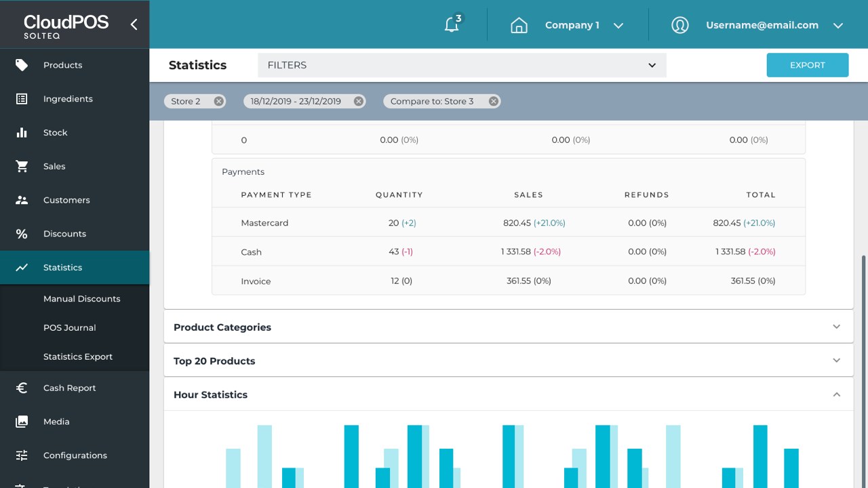
Task: Expand the Product Categories section
Action: (x=509, y=327)
